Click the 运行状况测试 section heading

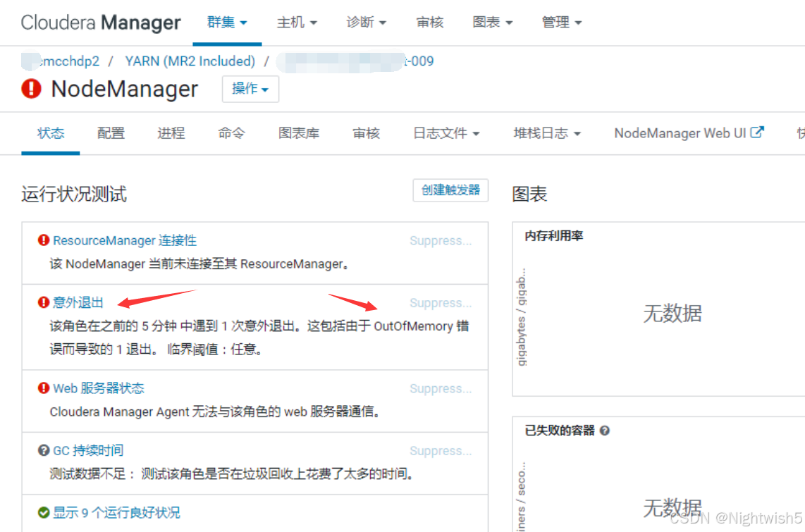[x=74, y=194]
